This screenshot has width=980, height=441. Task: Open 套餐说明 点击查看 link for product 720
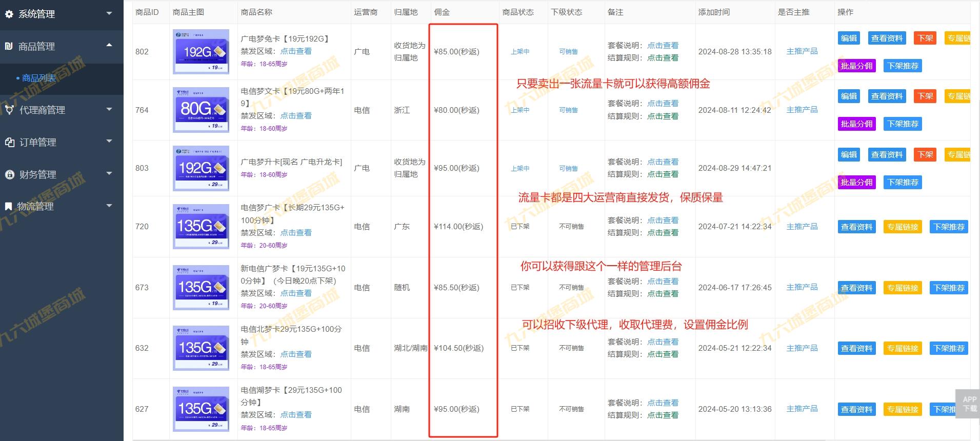pos(663,220)
